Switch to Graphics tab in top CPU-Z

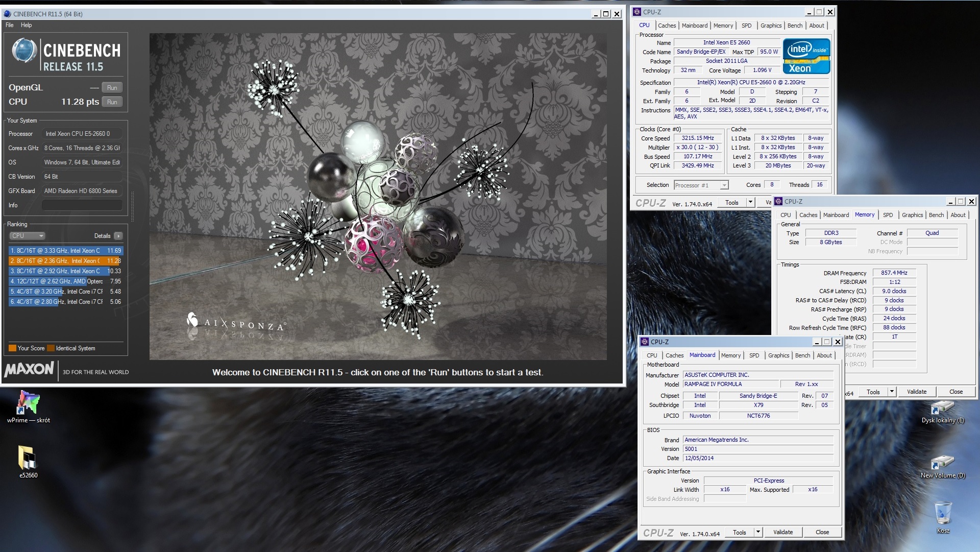[x=771, y=26]
